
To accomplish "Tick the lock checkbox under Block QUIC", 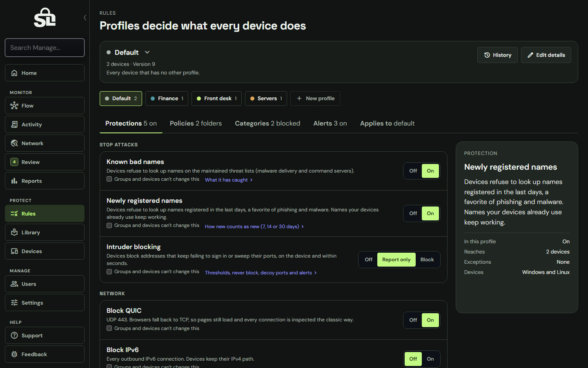I will coord(109,328).
